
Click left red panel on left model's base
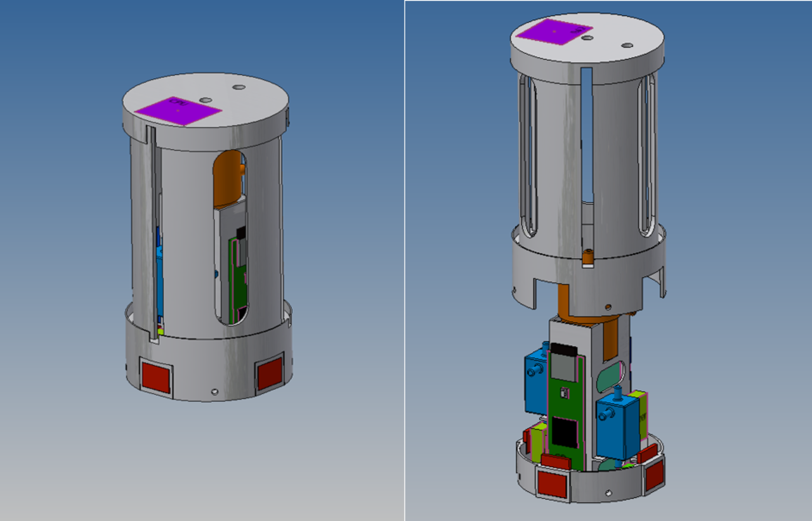click(x=155, y=377)
